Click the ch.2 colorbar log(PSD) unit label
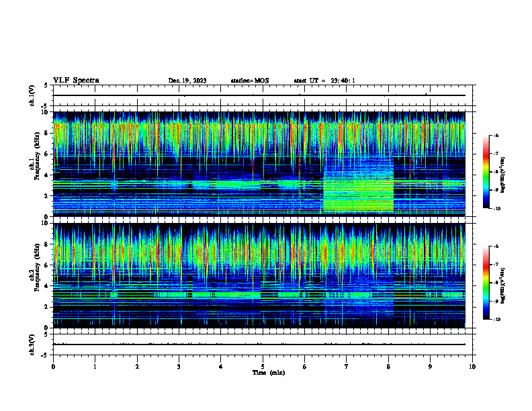This screenshot has width=532, height=411. tap(503, 285)
